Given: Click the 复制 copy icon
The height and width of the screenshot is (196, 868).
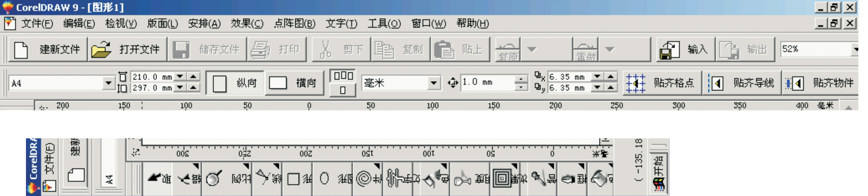Looking at the screenshot, I should [384, 50].
